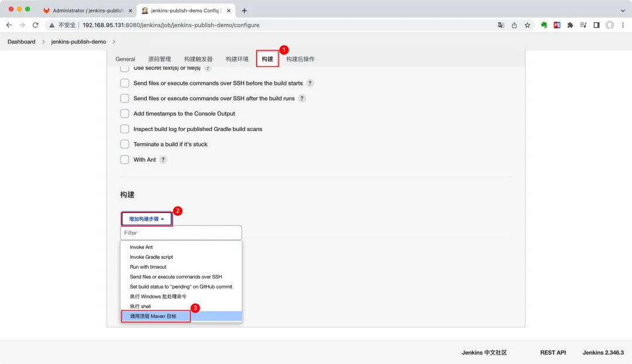This screenshot has height=364, width=632.
Task: Enable the With Ant checkbox
Action: tap(125, 160)
